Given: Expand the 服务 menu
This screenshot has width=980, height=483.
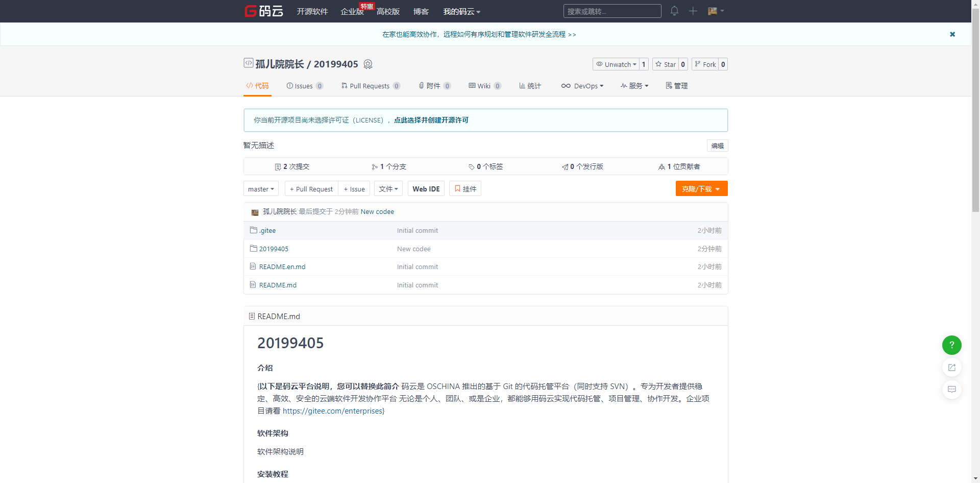Looking at the screenshot, I should [x=634, y=86].
